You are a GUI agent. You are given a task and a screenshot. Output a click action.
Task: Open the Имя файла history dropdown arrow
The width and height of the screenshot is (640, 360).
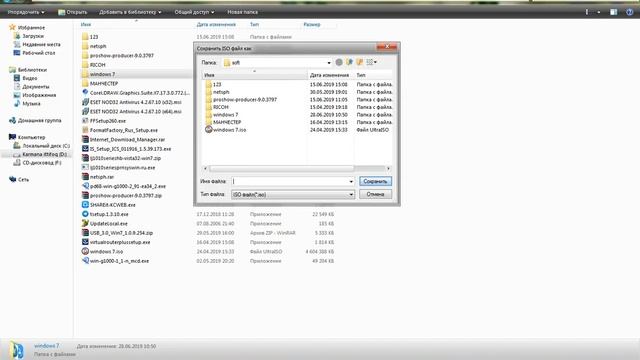coord(351,181)
